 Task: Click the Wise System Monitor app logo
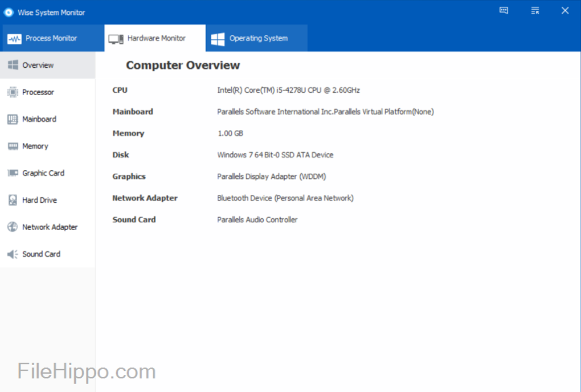[x=9, y=12]
